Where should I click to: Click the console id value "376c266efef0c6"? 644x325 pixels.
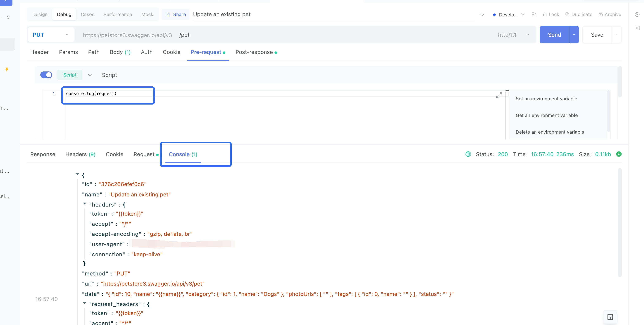pos(122,184)
